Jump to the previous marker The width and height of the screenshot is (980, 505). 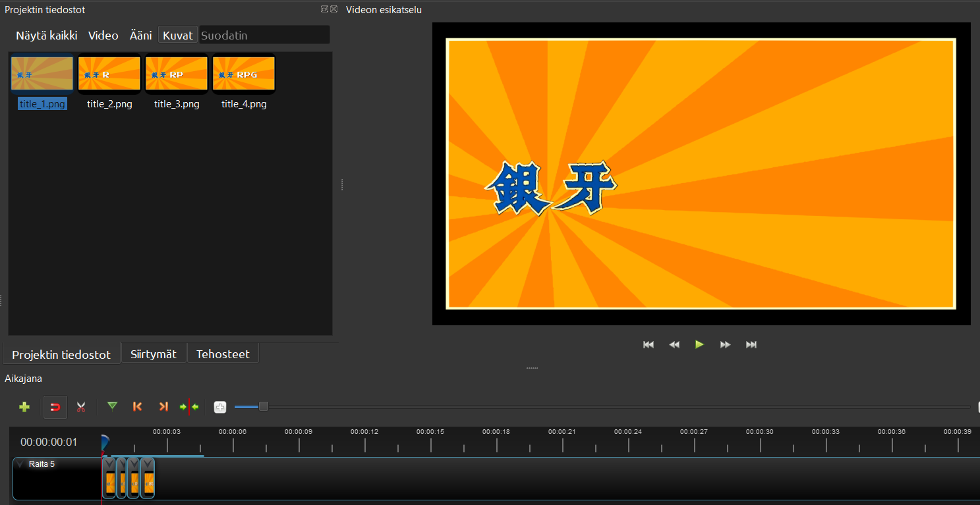pyautogui.click(x=137, y=407)
